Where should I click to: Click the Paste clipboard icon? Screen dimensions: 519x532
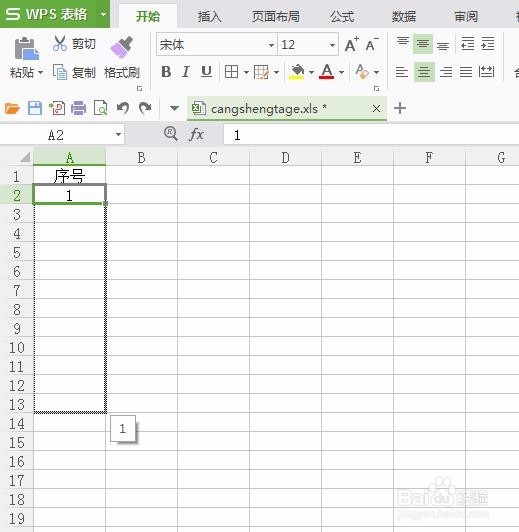(x=26, y=49)
